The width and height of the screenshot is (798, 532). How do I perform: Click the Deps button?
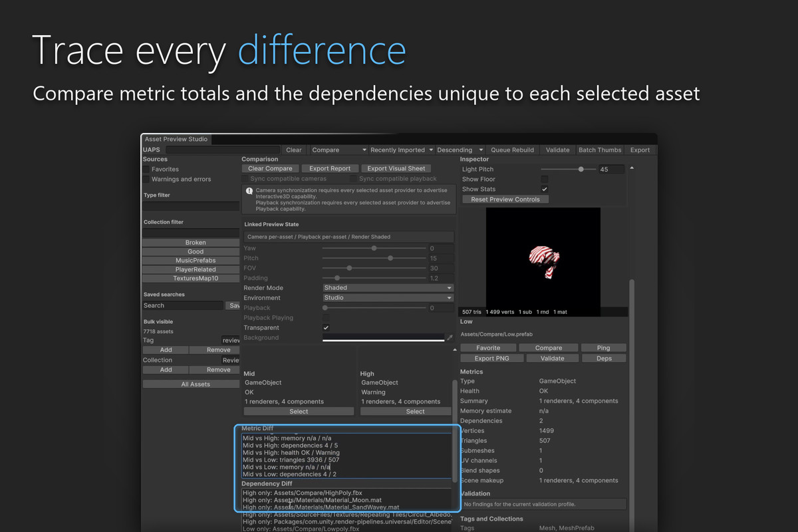coord(603,358)
